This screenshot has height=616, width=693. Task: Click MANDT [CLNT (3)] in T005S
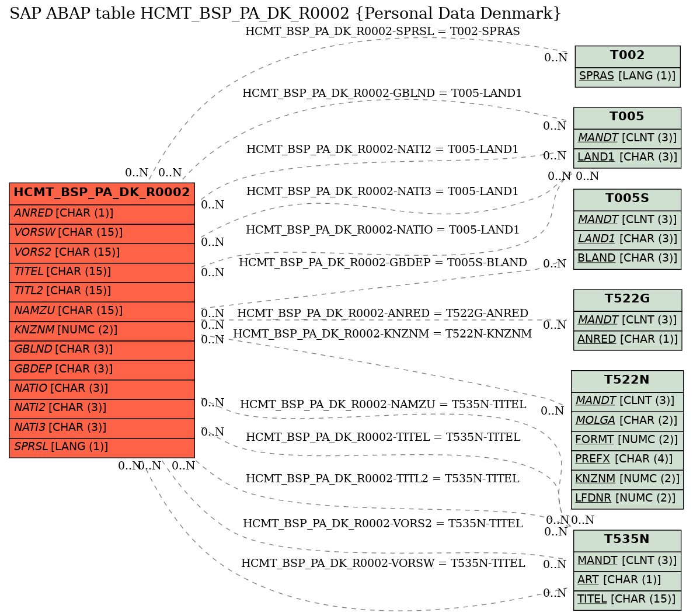coord(627,221)
